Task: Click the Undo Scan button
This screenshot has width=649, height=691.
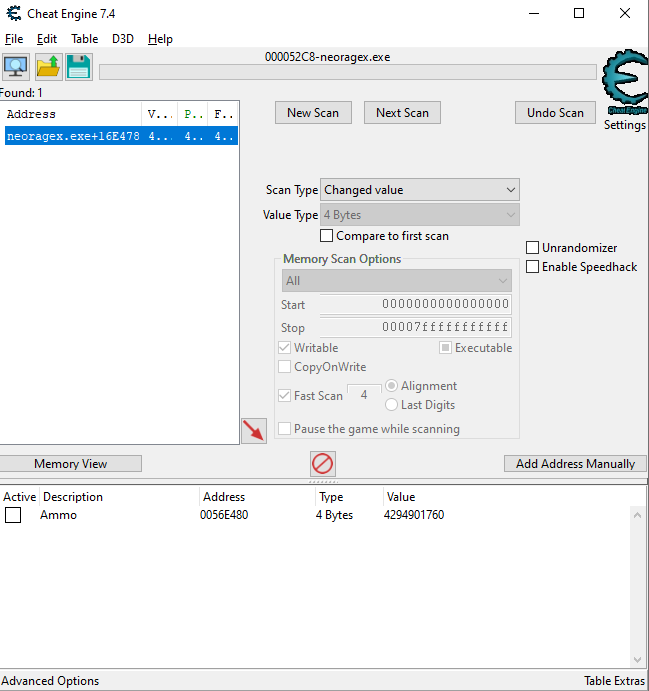Action: coord(556,113)
